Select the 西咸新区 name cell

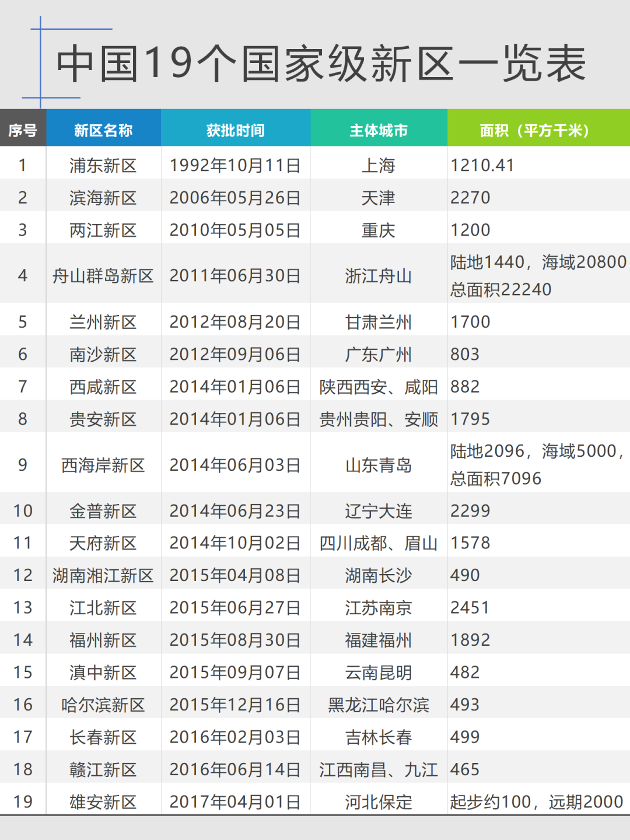point(103,387)
